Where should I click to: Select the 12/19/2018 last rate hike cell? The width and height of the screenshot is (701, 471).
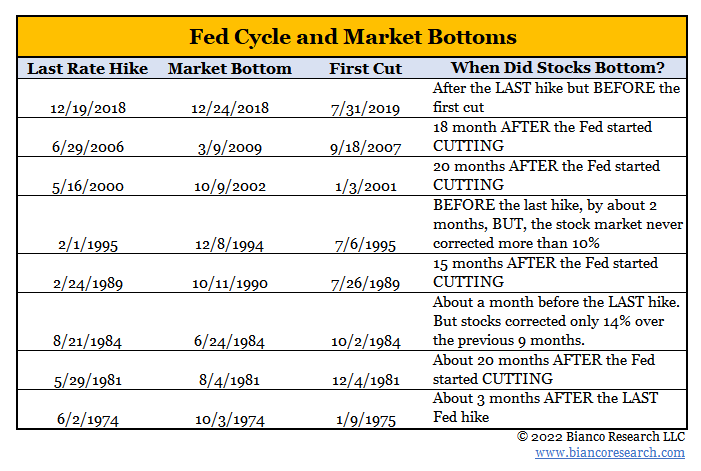(x=87, y=109)
